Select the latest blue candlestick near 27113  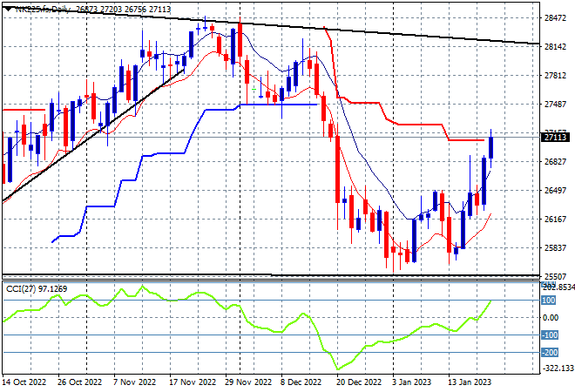(x=490, y=148)
